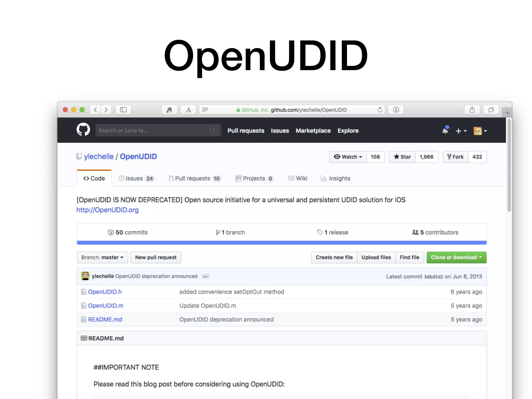This screenshot has width=532, height=399.
Task: Click the Safari address bar URL
Action: pyautogui.click(x=291, y=110)
